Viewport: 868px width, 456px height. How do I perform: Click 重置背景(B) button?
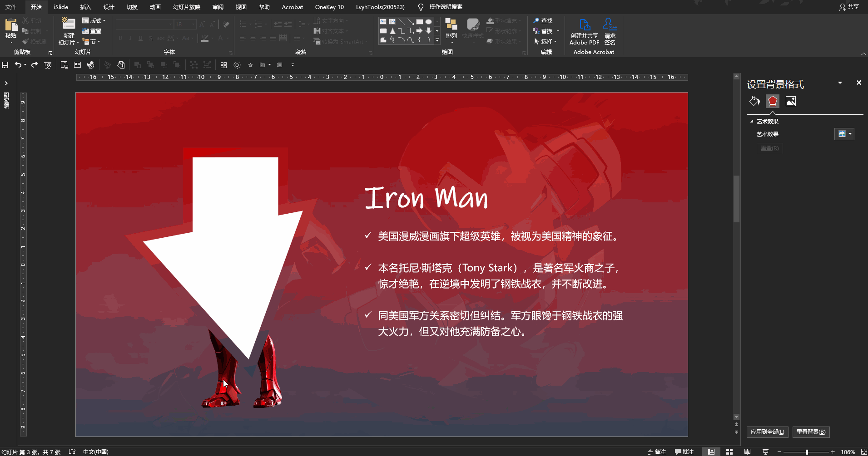click(x=811, y=431)
